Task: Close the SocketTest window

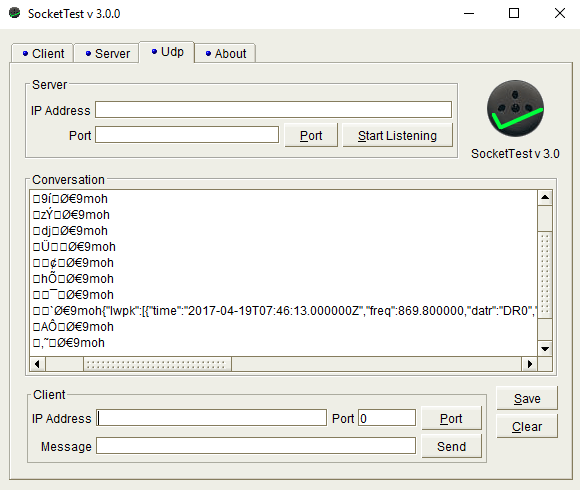Action: (560, 13)
